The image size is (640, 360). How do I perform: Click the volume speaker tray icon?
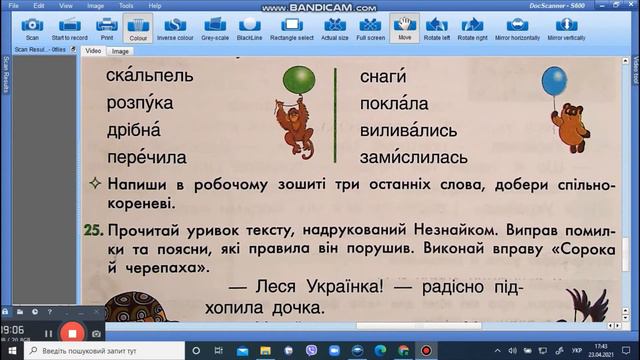coord(513,351)
